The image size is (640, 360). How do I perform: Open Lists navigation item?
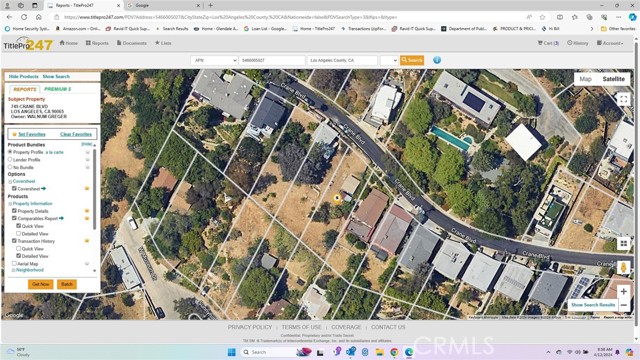point(163,43)
